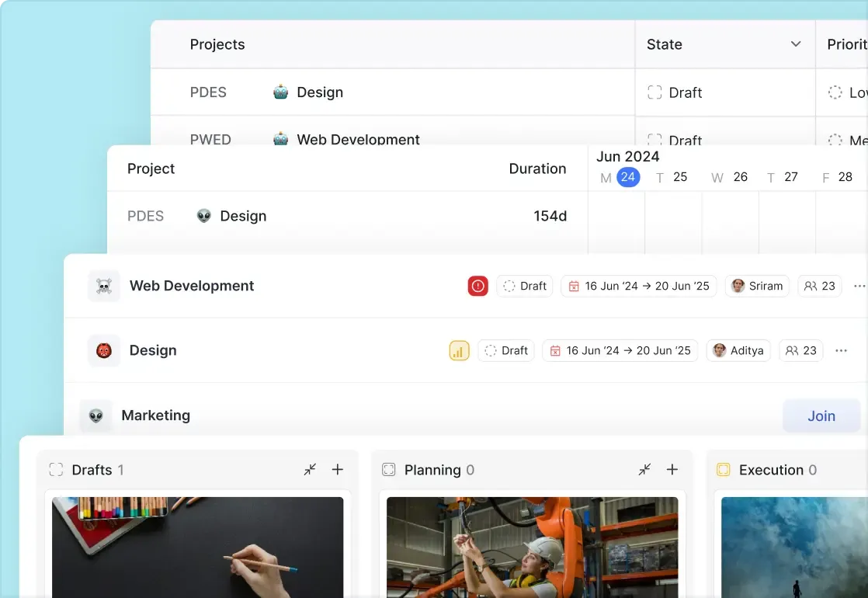
Task: Open the Draft state selector for Web Development
Action: tap(524, 286)
